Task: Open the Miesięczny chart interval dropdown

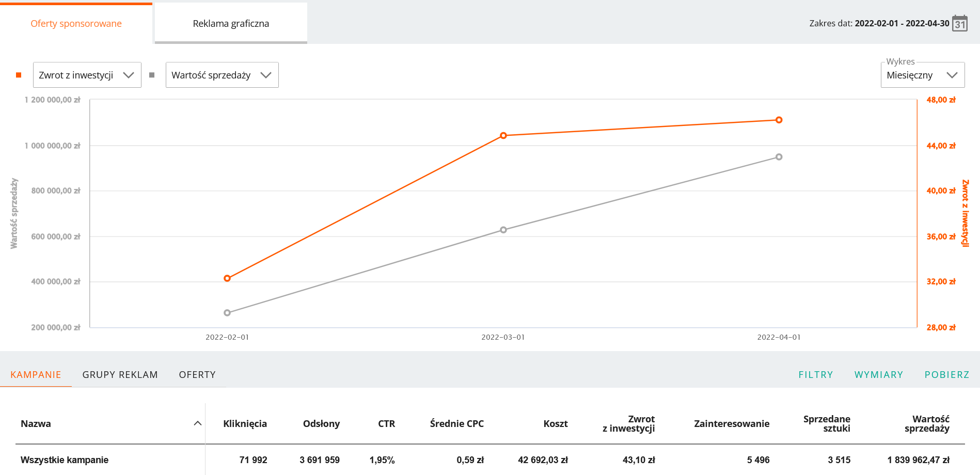Action: 922,75
